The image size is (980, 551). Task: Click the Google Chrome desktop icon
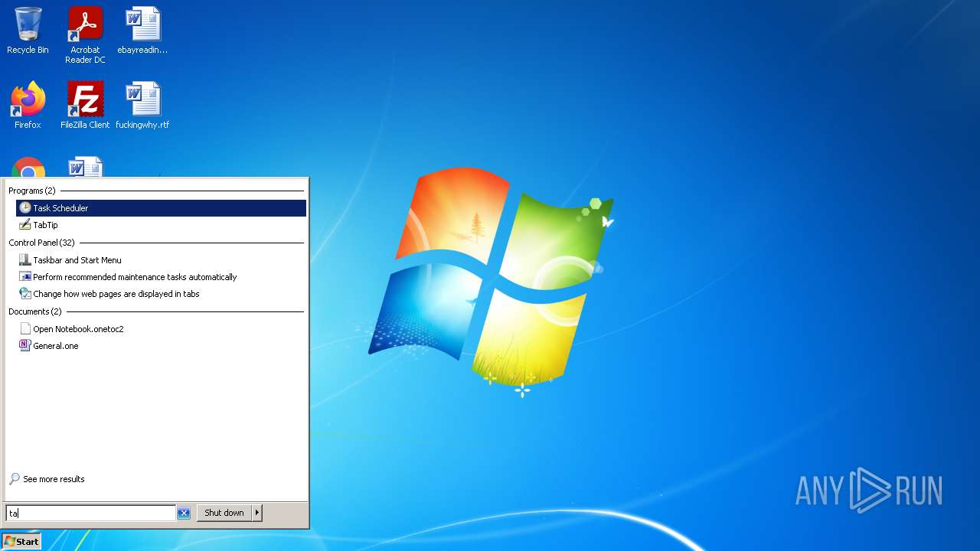coord(28,168)
